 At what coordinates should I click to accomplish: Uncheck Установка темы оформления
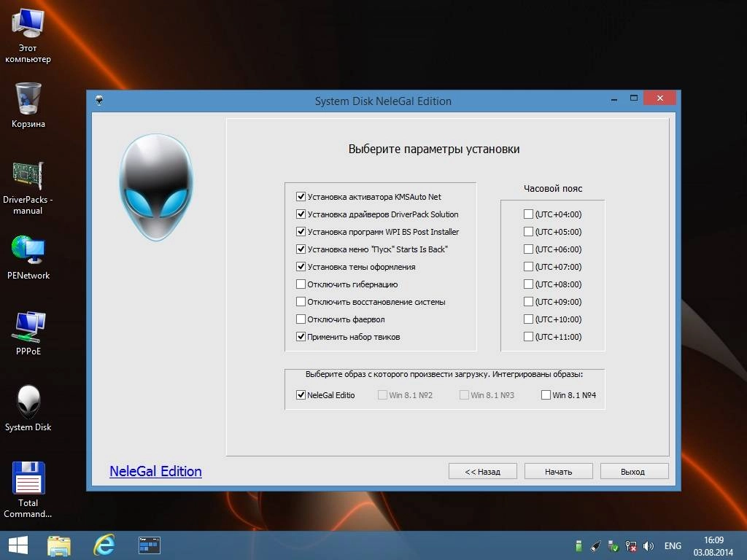coord(301,267)
